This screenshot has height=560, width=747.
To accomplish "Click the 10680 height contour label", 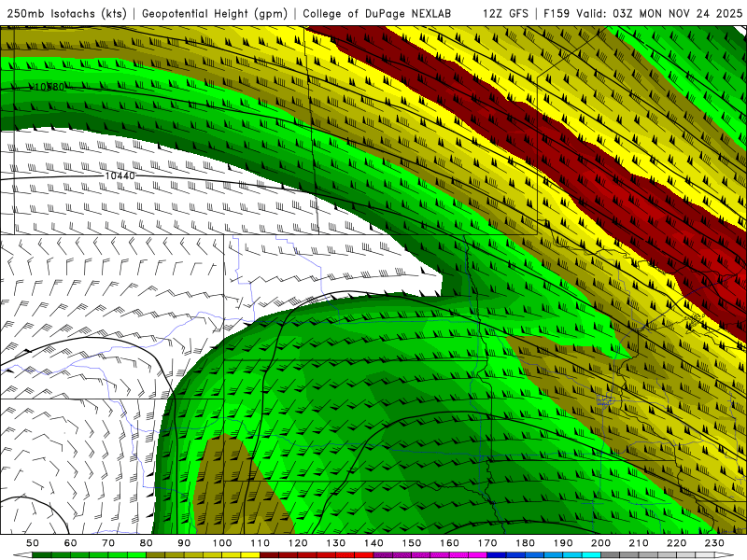I will 49,87.
